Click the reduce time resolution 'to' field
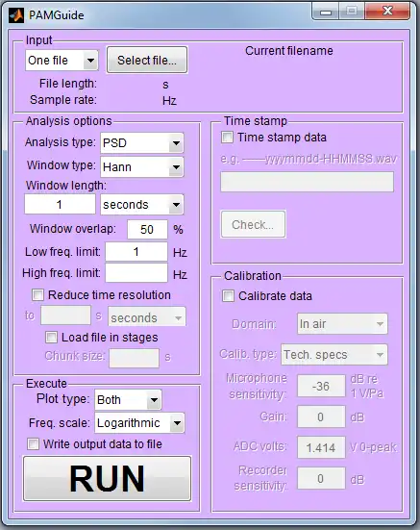This screenshot has width=420, height=530. tap(65, 315)
